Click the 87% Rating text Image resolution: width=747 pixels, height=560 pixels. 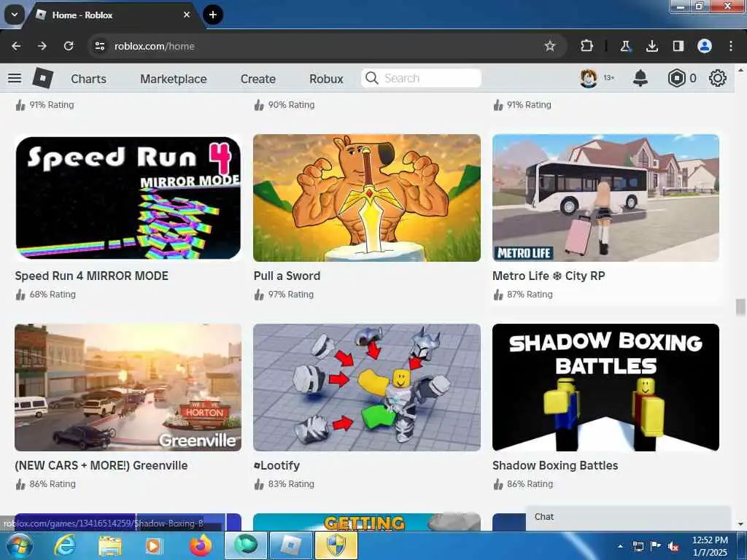tap(530, 295)
